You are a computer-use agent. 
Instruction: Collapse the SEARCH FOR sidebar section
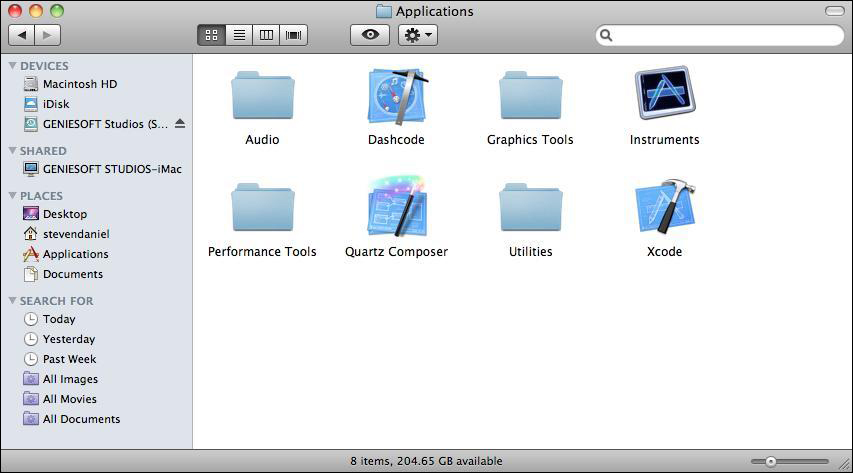[x=12, y=301]
